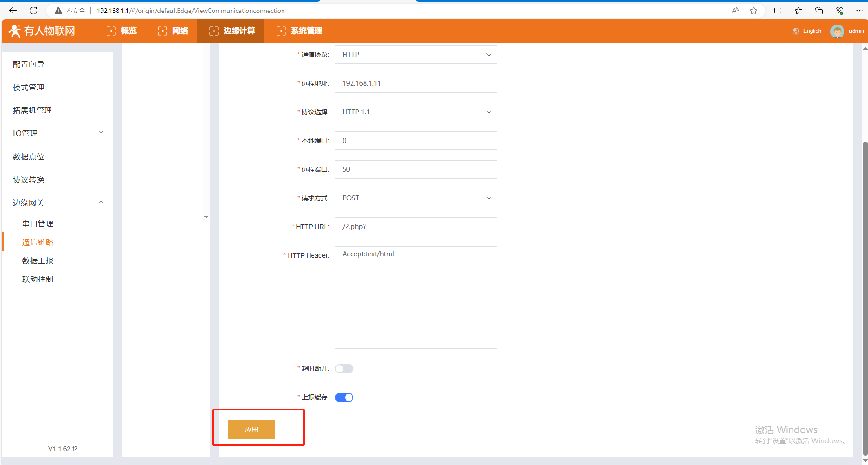
Task: Click the globe language icon
Action: click(796, 31)
